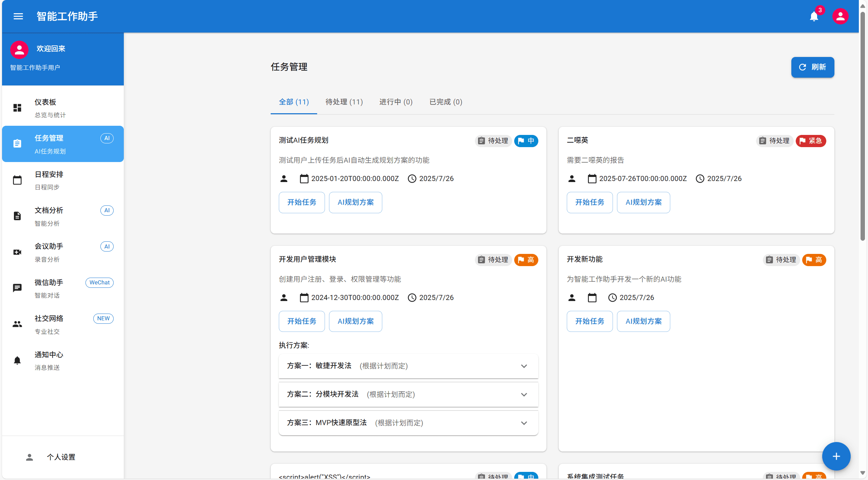Click the 待处理 chip on 开发新功能
The width and height of the screenshot is (868, 480).
click(x=782, y=260)
